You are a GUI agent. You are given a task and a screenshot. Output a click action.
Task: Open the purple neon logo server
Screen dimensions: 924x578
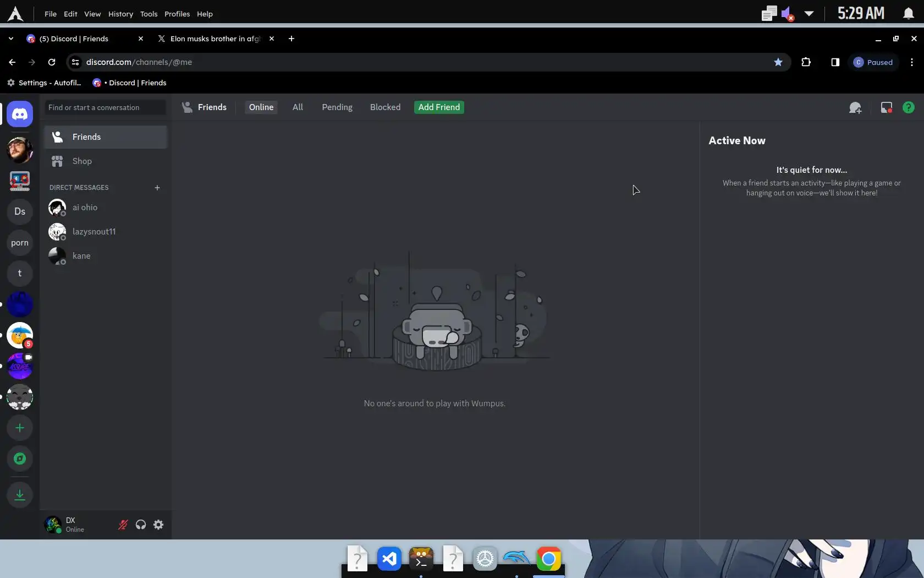coord(20,366)
